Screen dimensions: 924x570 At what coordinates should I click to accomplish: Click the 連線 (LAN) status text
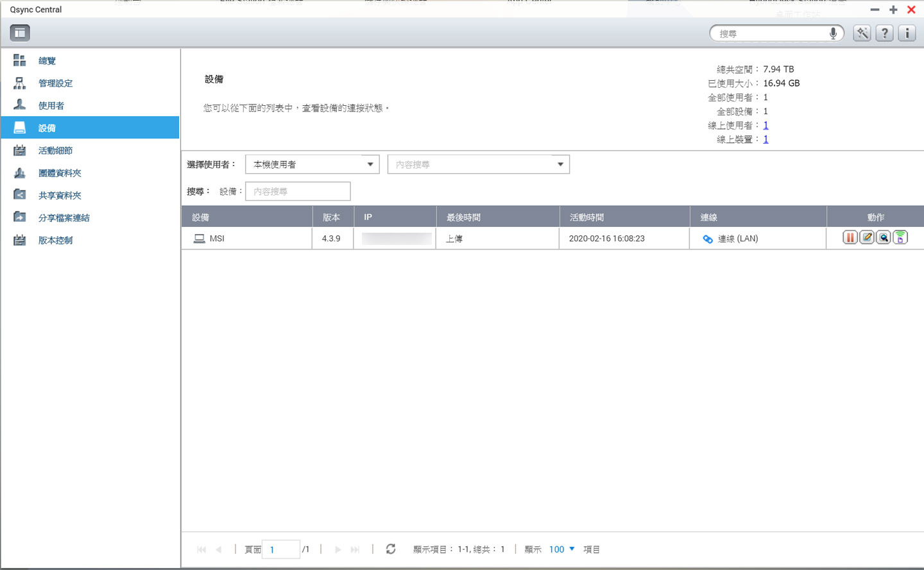(738, 239)
